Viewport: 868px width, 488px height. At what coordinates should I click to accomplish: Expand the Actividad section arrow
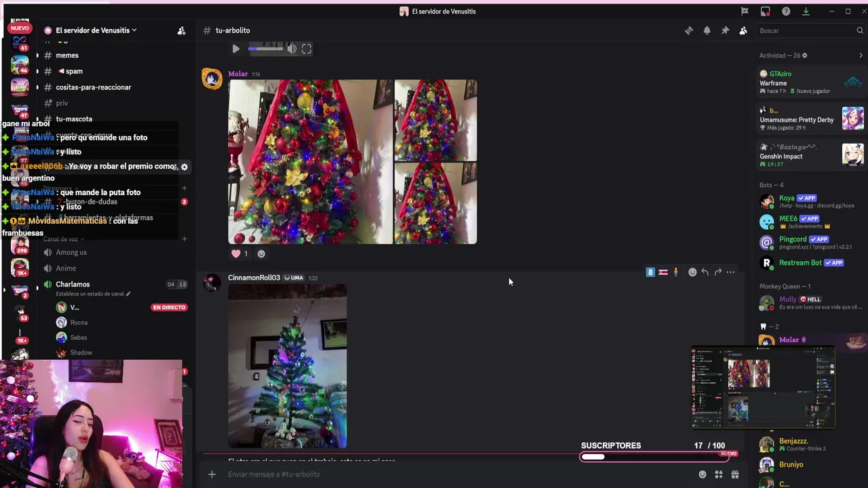point(861,56)
